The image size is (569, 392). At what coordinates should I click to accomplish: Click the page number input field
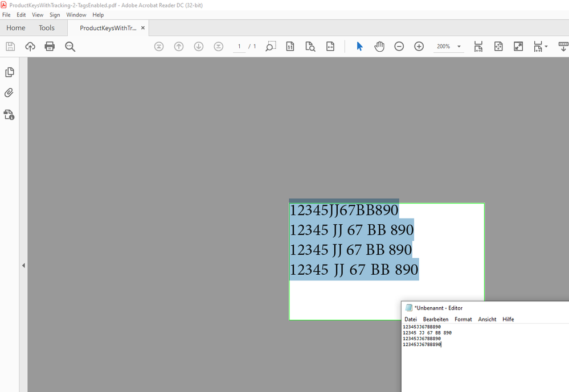239,46
